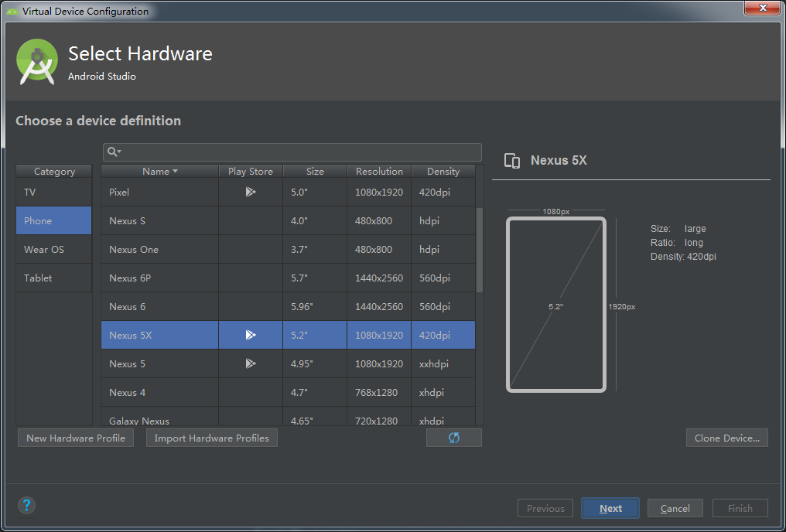Select the Nexus 6 device name
Screen dimensions: 786x532
pyautogui.click(x=128, y=306)
